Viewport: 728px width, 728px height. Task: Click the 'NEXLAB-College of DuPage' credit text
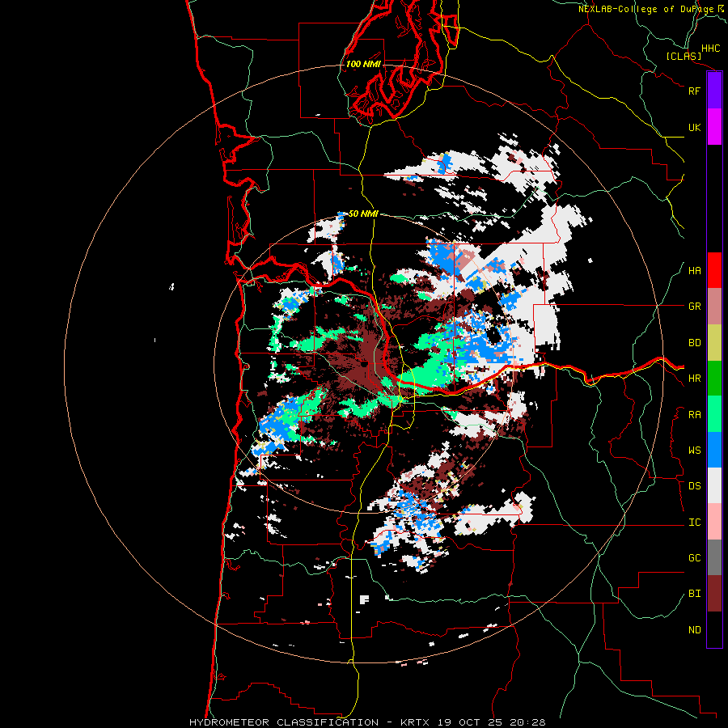point(645,9)
